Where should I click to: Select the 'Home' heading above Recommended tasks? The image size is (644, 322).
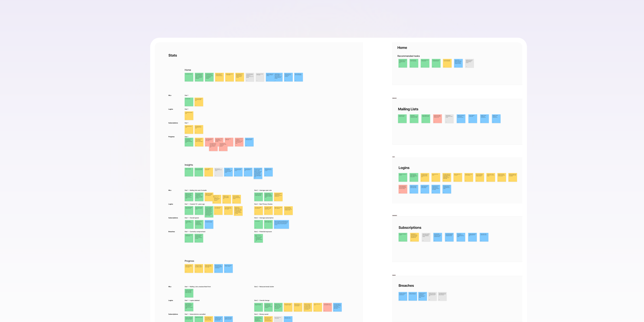pos(402,48)
